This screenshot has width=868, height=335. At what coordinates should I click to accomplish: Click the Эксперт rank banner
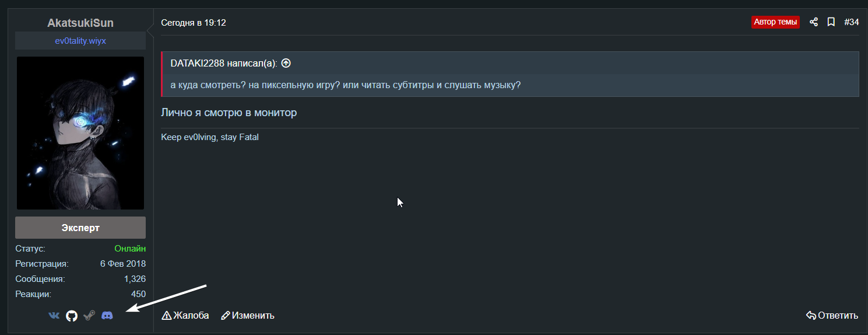coord(80,228)
